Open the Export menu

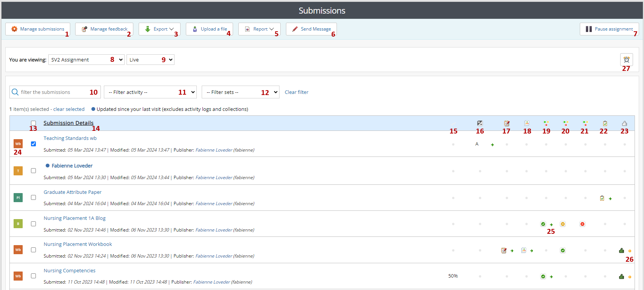pyautogui.click(x=159, y=29)
